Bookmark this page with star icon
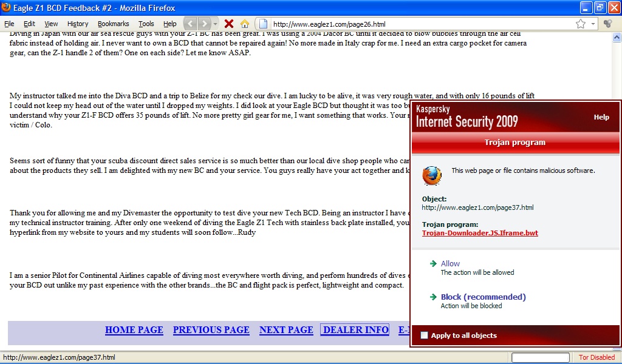This screenshot has width=622, height=364. click(581, 24)
